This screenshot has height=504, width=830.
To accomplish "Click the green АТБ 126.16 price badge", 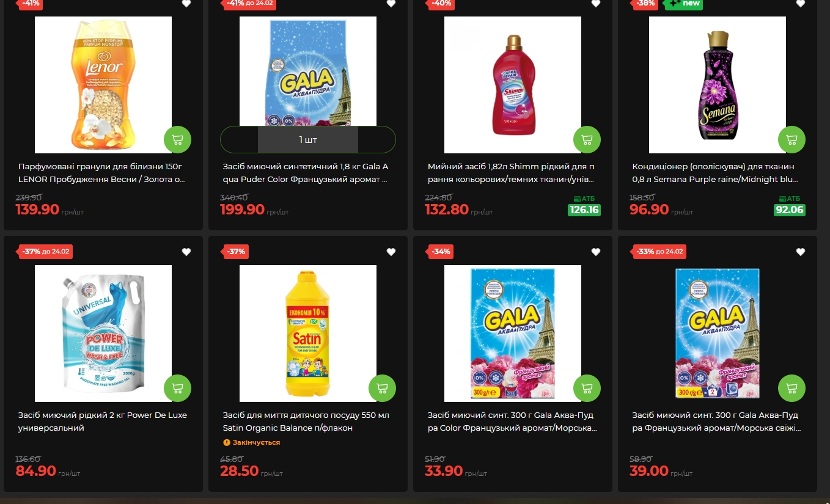I will (584, 210).
